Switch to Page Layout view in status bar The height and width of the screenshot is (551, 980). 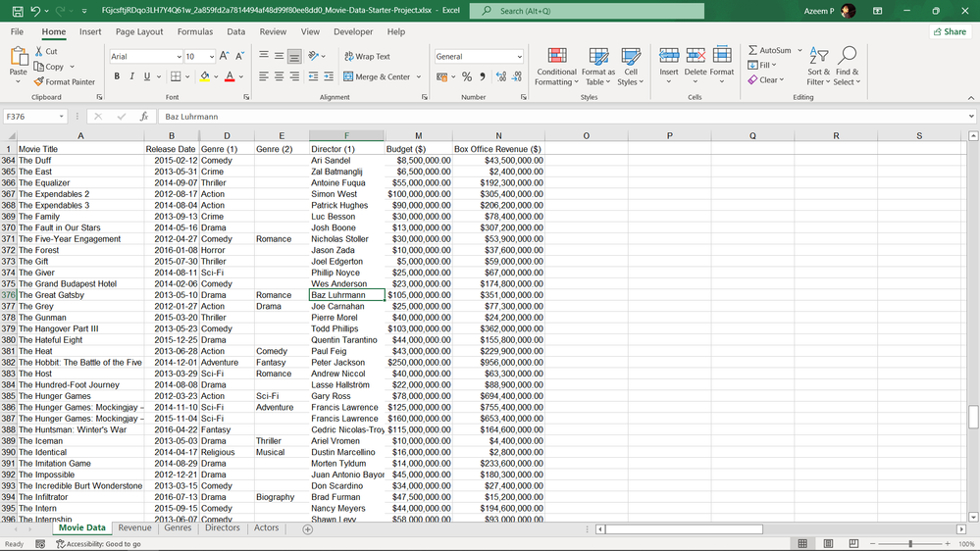[828, 543]
